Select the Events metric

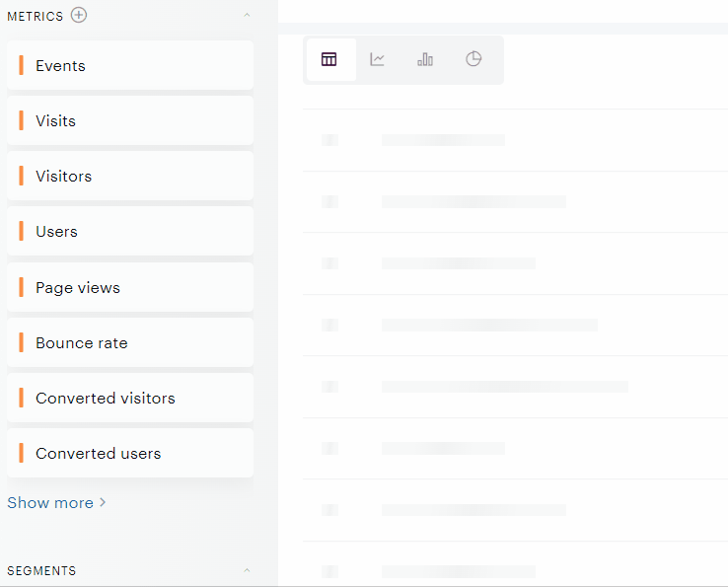130,66
